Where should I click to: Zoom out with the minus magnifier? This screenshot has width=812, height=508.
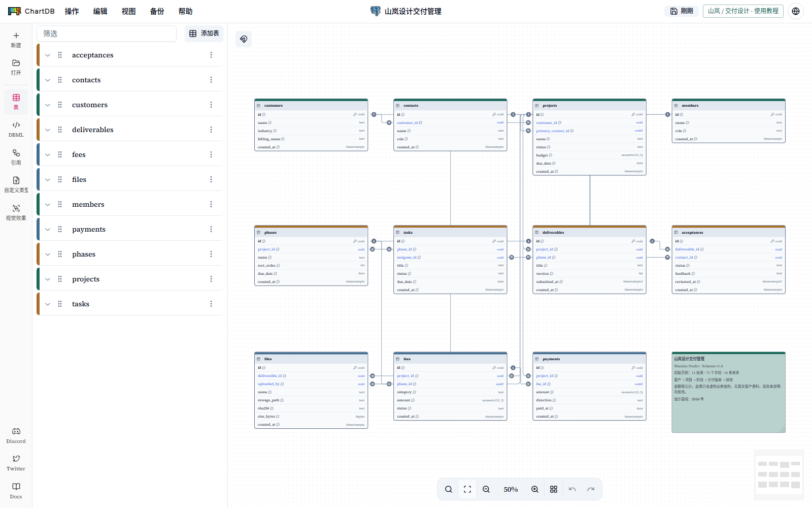point(486,489)
